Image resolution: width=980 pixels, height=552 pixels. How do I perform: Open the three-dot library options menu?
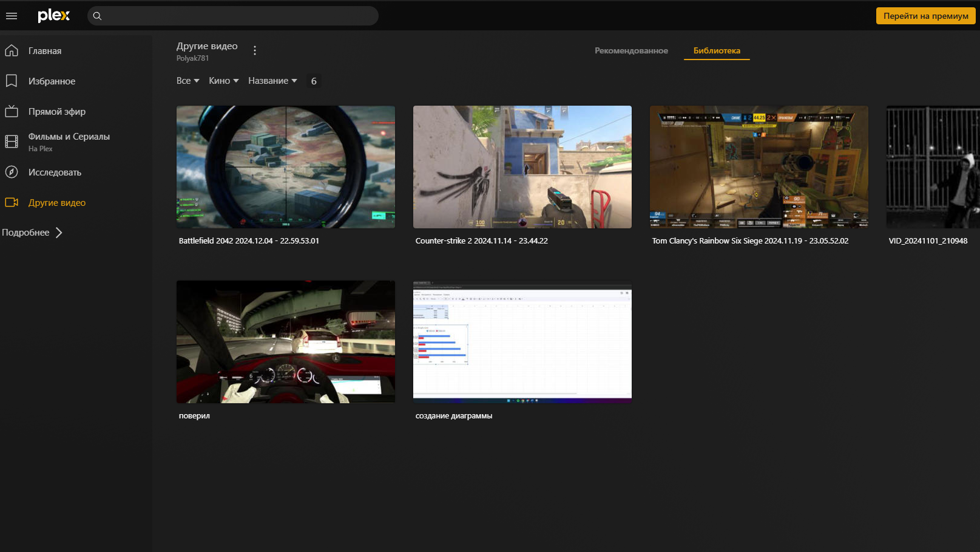[255, 50]
